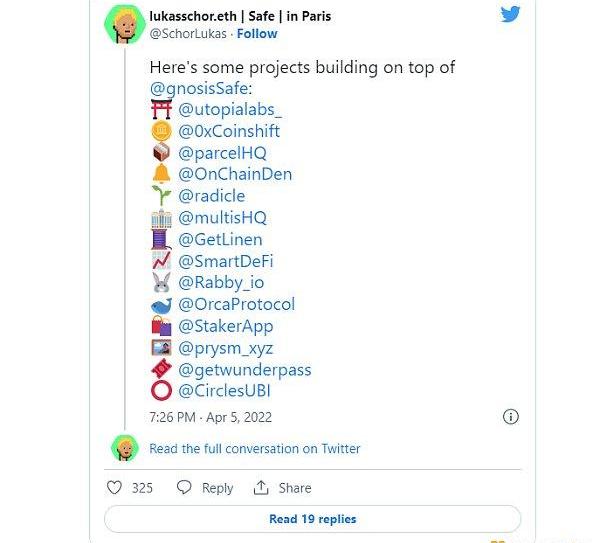Screen dimensions: 600x543
Task: Open the @Rabby_io mention link
Action: [221, 283]
